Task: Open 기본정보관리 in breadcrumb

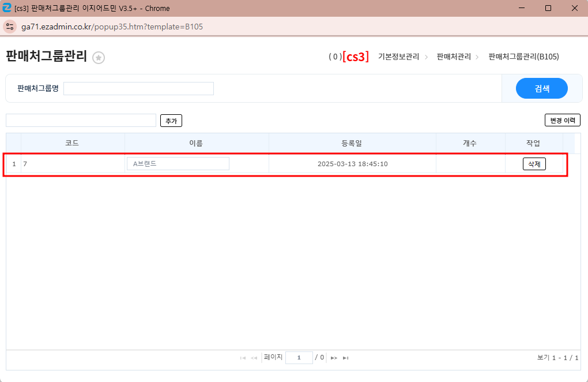Action: (x=398, y=57)
